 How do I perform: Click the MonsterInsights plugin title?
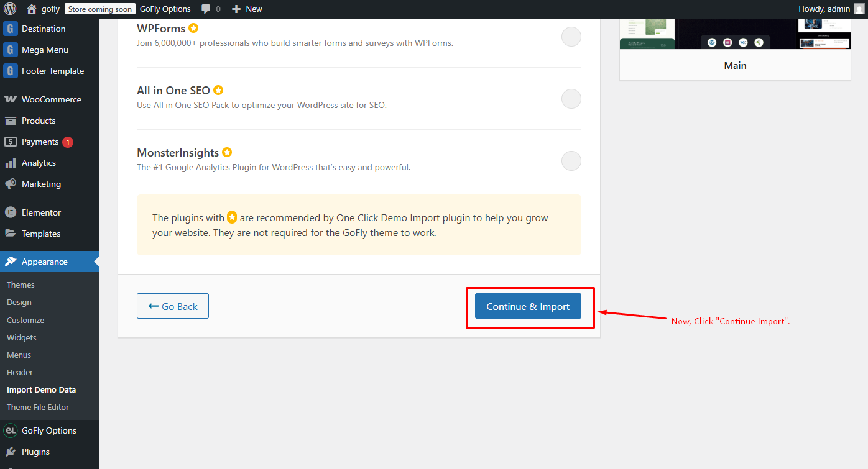178,152
